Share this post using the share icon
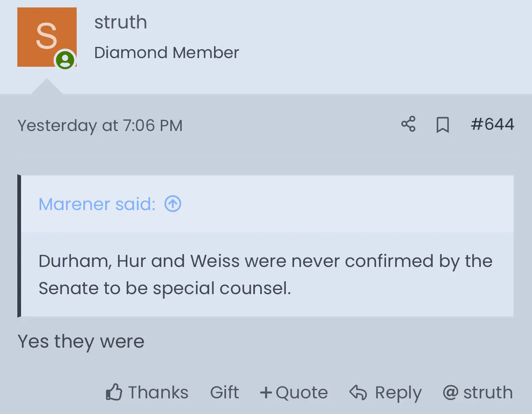 (x=408, y=124)
